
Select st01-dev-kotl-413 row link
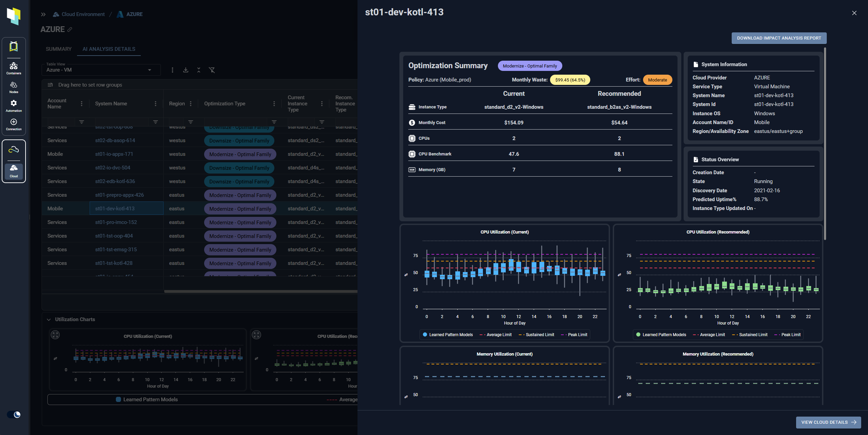[115, 209]
